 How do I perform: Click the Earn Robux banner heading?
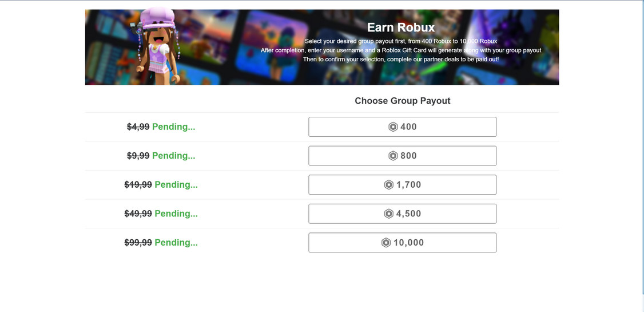[x=400, y=27]
